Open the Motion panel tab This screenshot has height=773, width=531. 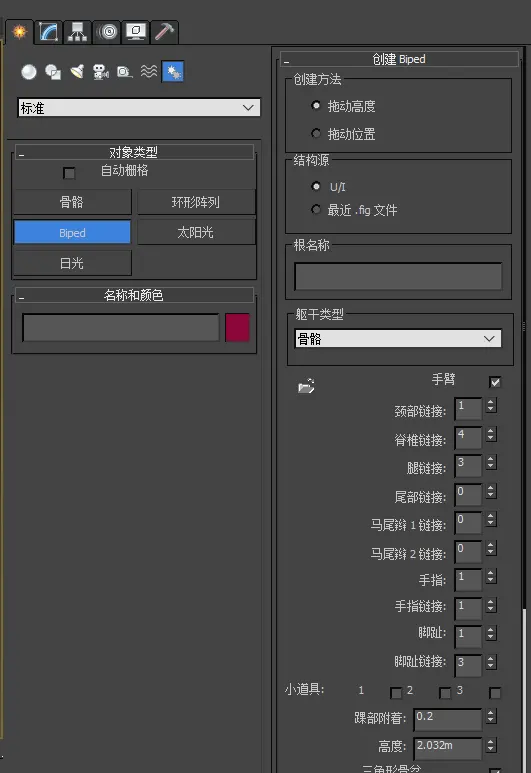coord(107,32)
